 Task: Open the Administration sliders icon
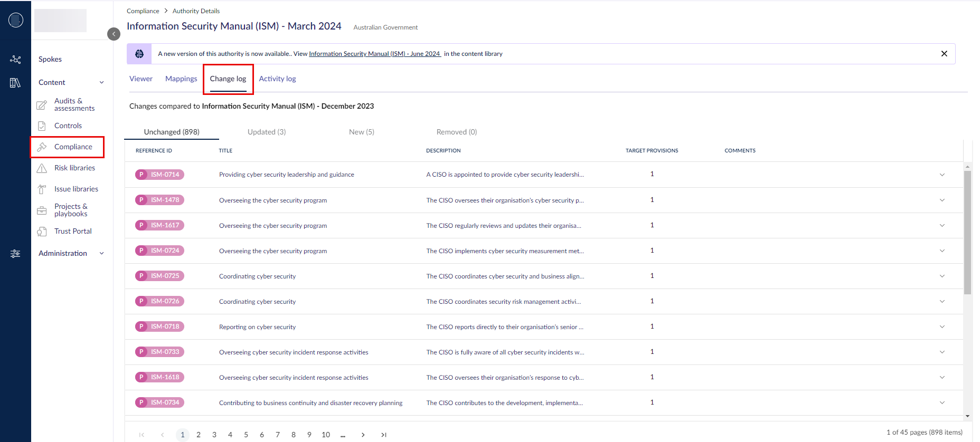click(x=15, y=254)
